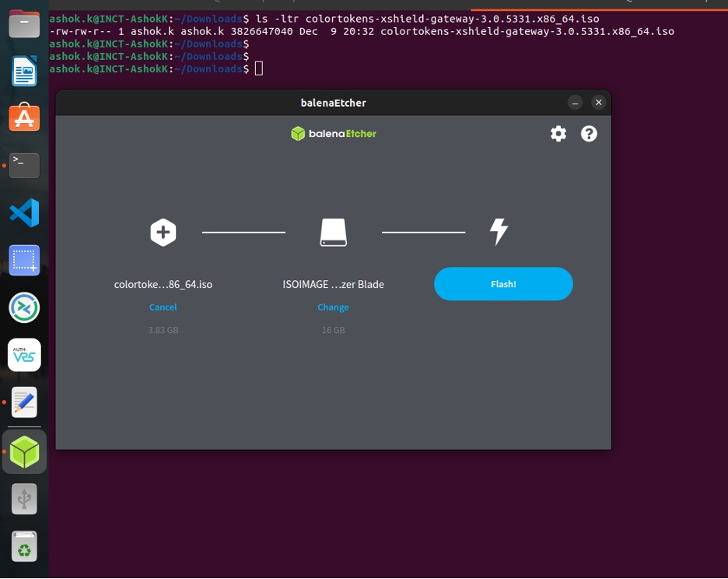This screenshot has width=728, height=579.
Task: Launch the screenshot tool in dock
Action: click(x=24, y=260)
